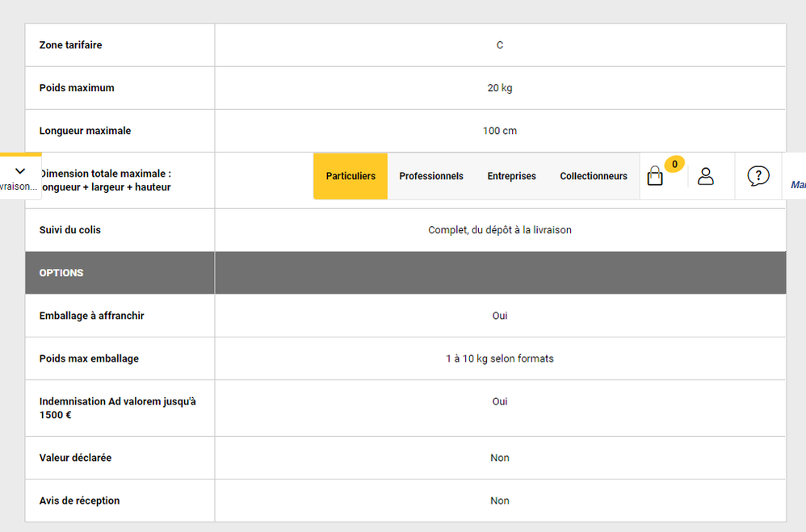Viewport: 806px width, 532px height.
Task: Click the zone value 'C'
Action: [x=500, y=45]
